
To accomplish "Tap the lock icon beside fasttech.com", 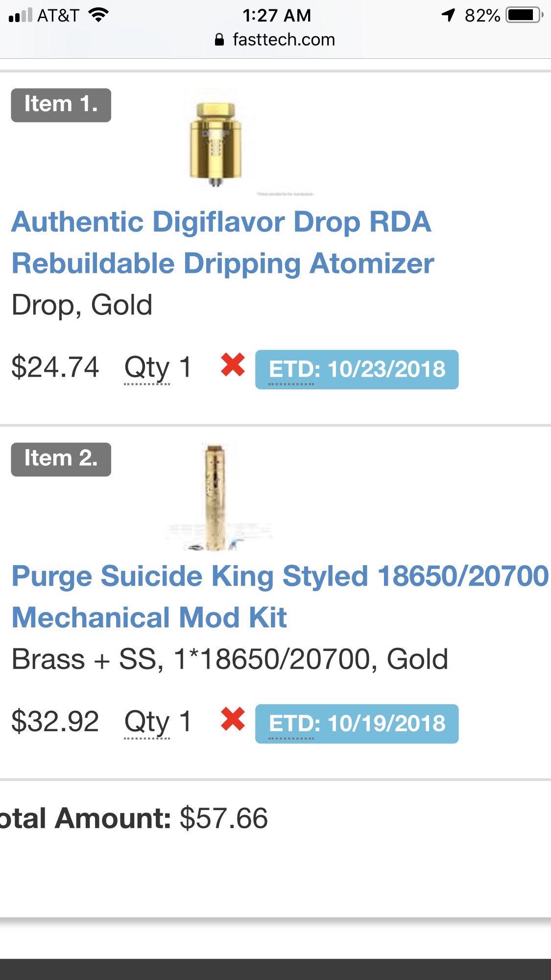I will (x=219, y=40).
